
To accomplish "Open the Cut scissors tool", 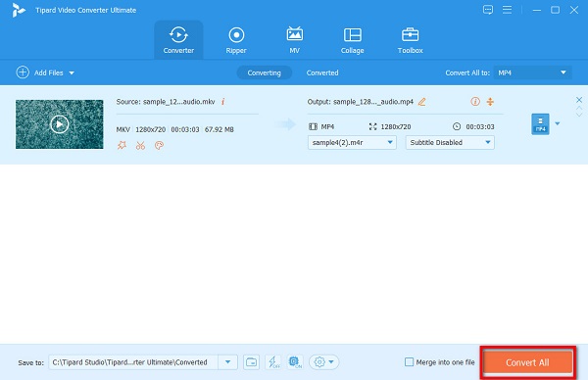I will point(140,145).
